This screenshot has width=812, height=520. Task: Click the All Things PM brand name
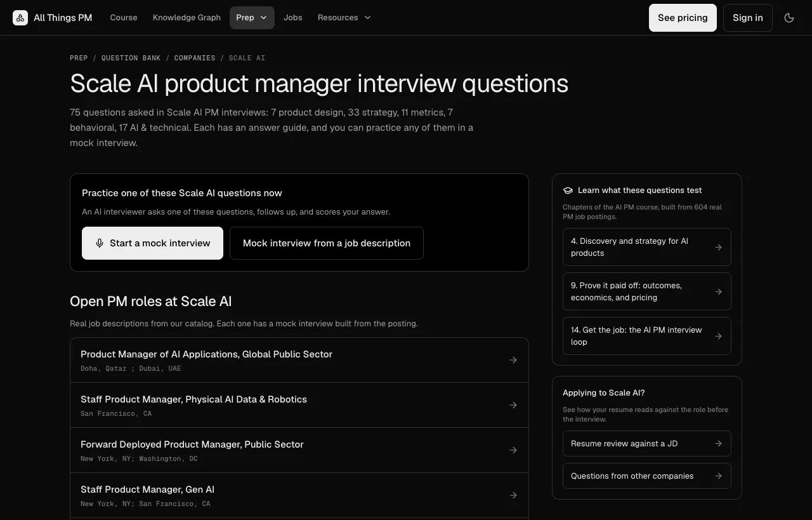pos(63,18)
